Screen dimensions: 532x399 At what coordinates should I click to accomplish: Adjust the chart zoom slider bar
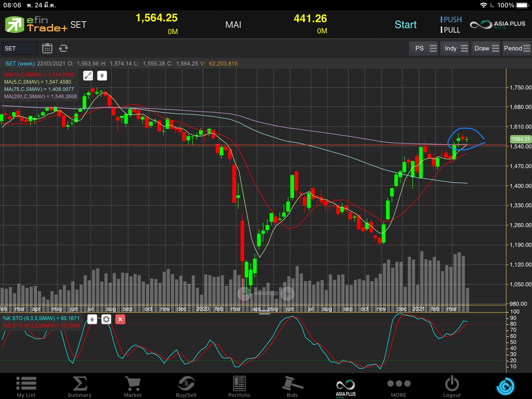[266, 293]
